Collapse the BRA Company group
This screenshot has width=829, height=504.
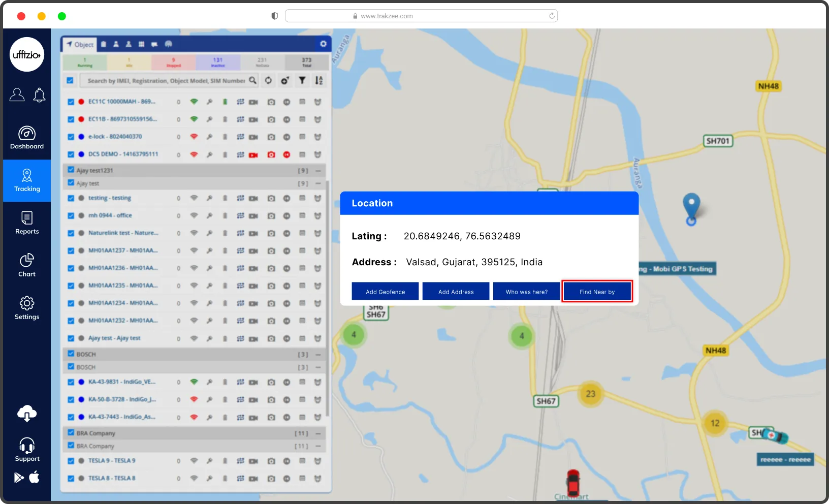click(318, 433)
